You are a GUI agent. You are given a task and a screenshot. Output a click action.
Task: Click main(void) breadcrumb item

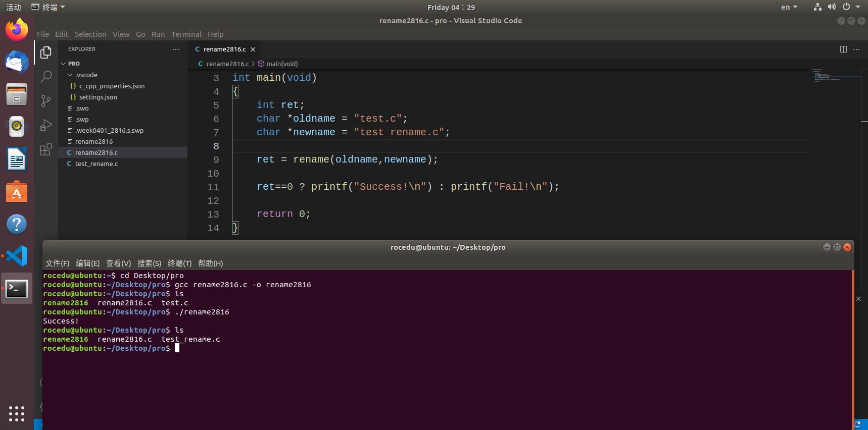[x=278, y=64]
